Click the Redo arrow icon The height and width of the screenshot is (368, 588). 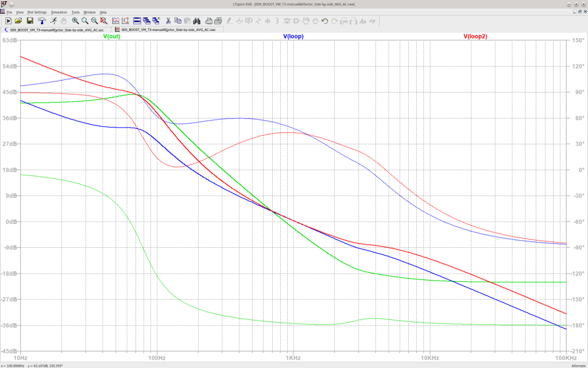334,21
